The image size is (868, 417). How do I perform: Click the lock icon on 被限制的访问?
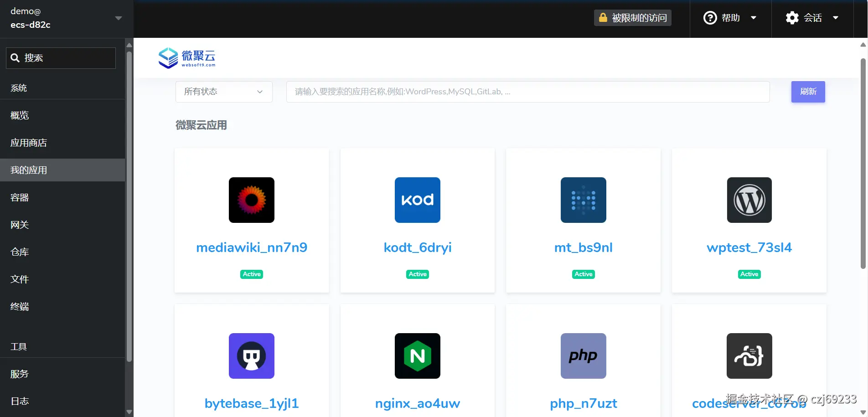point(603,17)
